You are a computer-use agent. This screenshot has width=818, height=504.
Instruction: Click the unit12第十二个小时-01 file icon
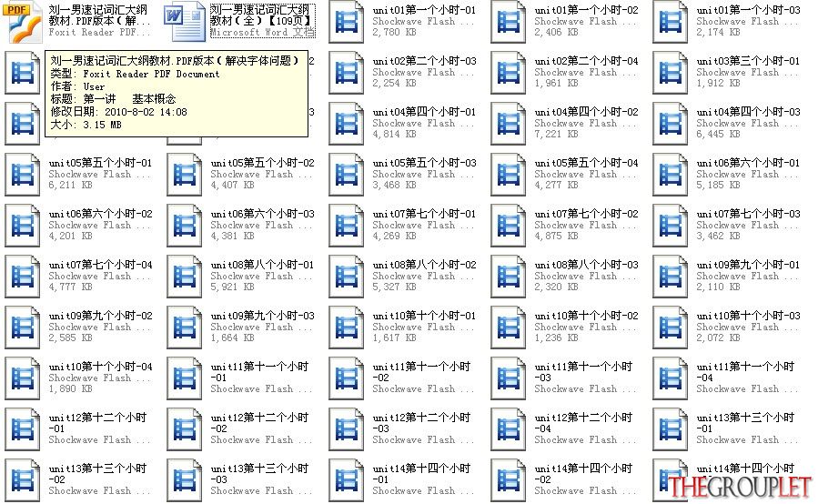(23, 429)
